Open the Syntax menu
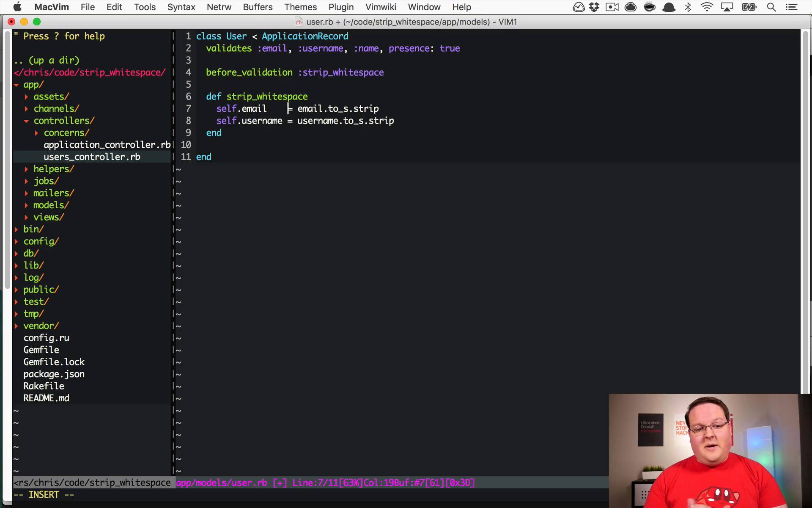The image size is (812, 508). (x=181, y=7)
